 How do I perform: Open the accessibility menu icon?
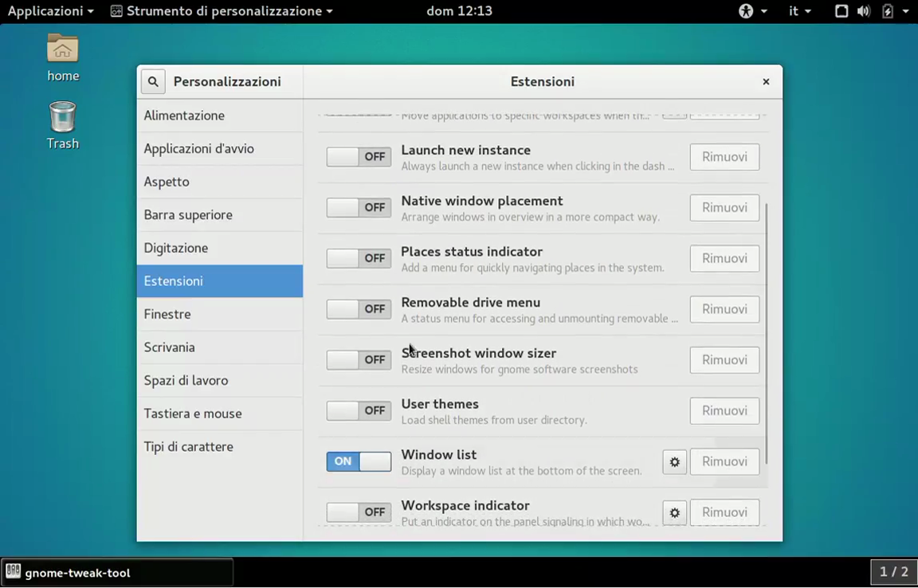click(746, 11)
